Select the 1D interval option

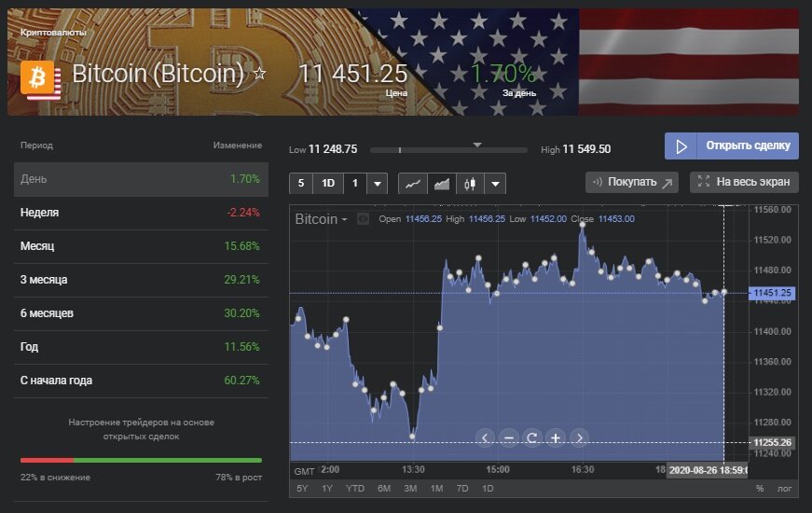click(x=328, y=184)
